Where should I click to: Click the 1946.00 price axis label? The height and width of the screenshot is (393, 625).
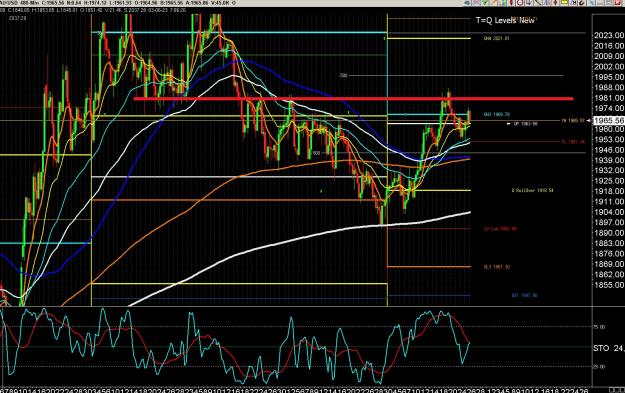[x=609, y=150]
